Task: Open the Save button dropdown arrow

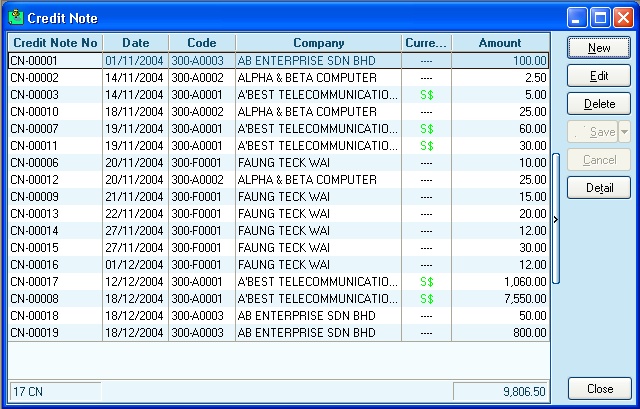Action: coord(624,132)
